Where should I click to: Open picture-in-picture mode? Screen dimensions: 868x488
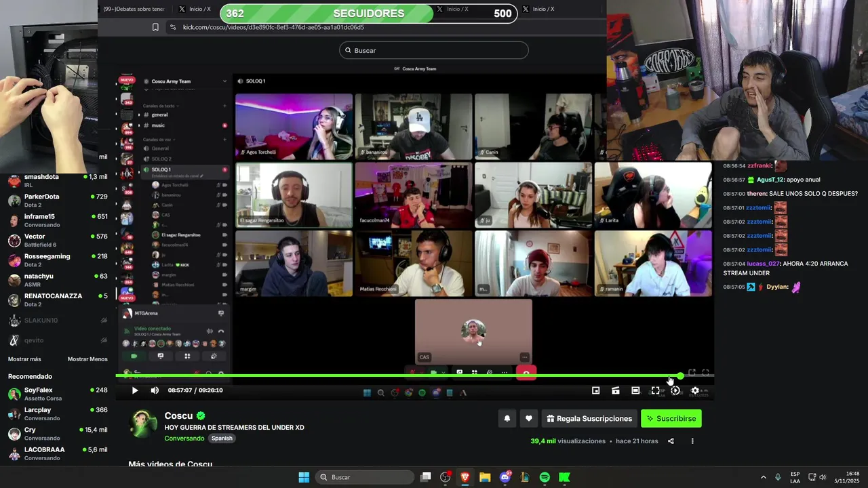pyautogui.click(x=595, y=390)
